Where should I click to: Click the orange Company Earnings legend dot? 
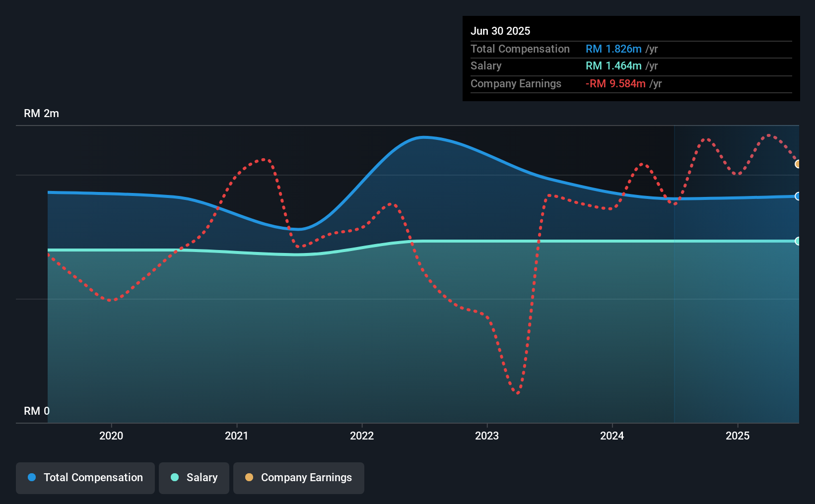249,477
